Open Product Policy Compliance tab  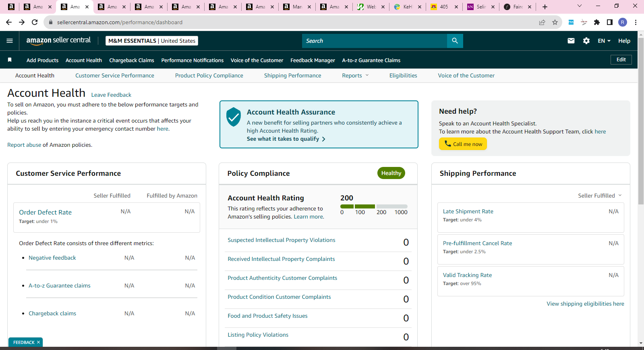tap(209, 75)
